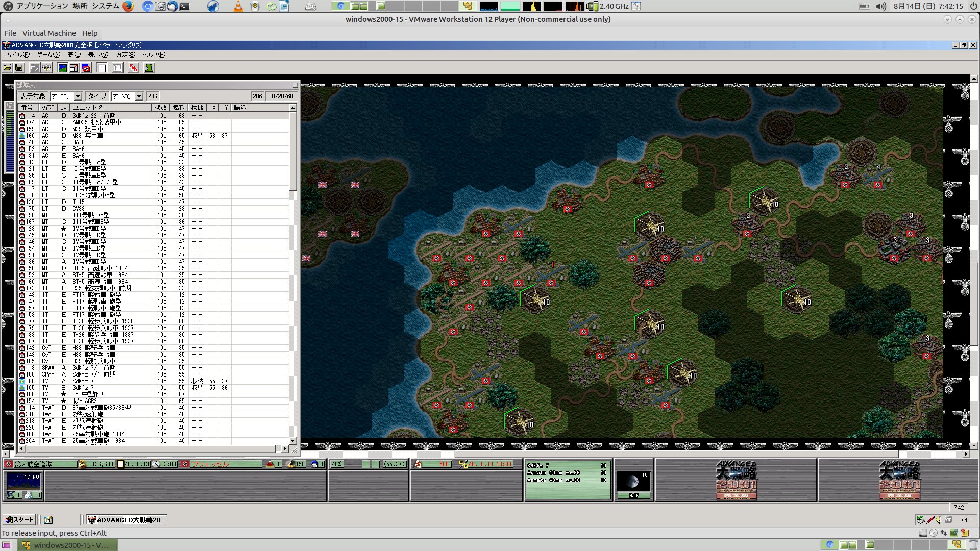Click the red End turn toolbar icon
The width and height of the screenshot is (980, 551).
pos(133,68)
